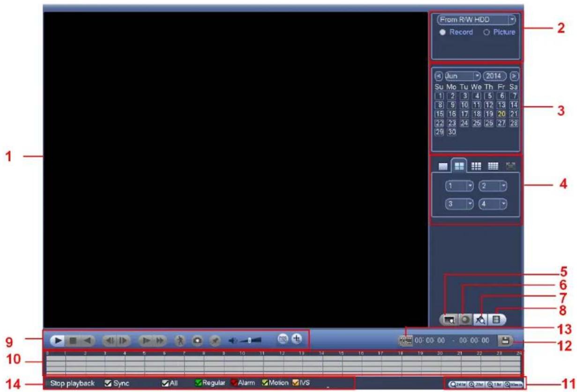
Task: Set timeline zoom to 30min
Action: click(x=513, y=385)
